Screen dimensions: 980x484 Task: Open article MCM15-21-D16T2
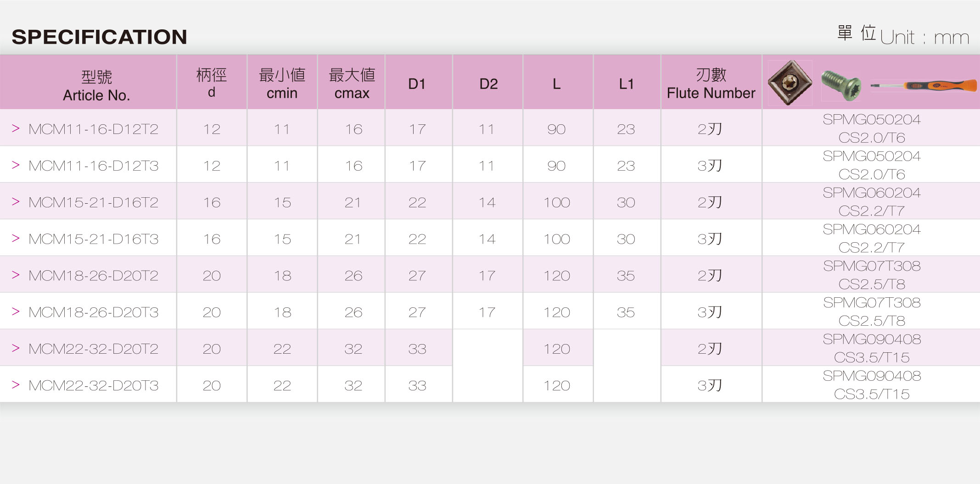tap(94, 202)
